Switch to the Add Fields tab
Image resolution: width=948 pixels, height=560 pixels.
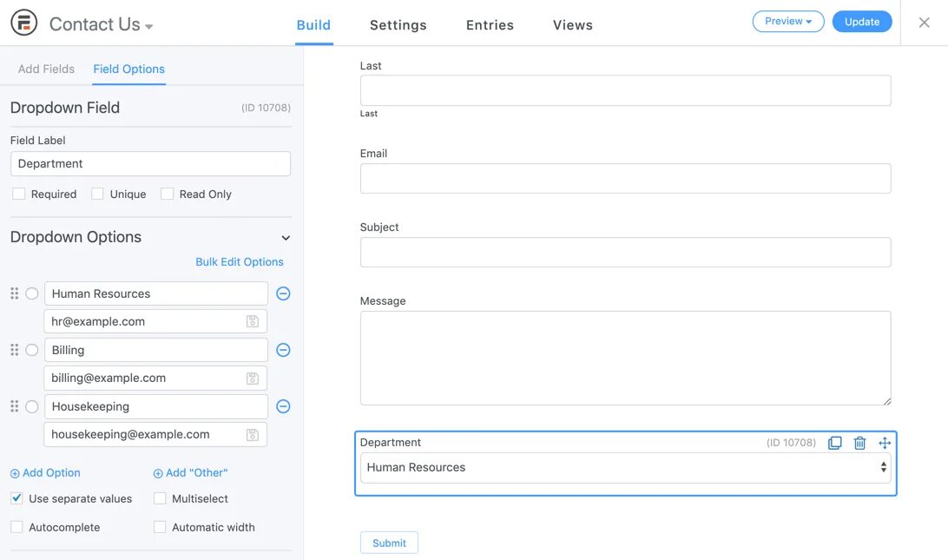[x=46, y=69]
